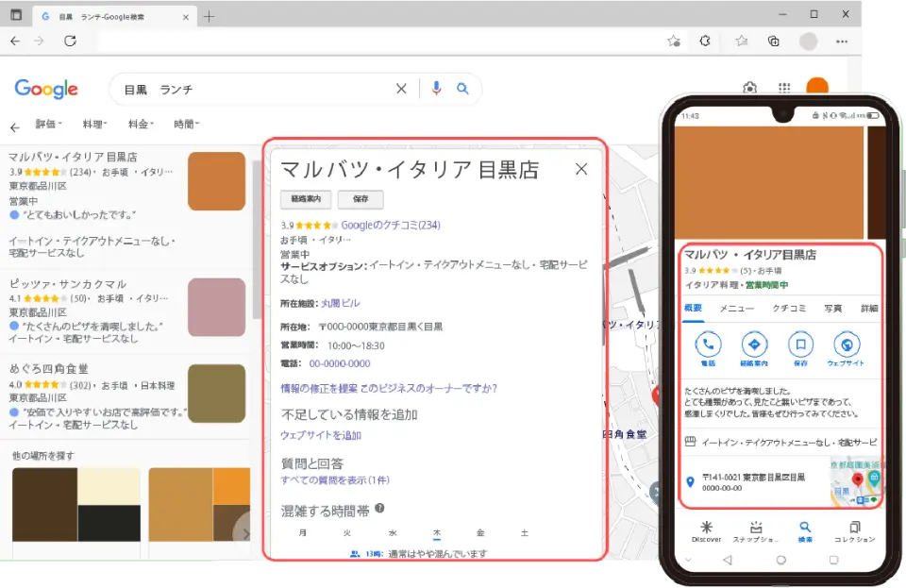
Task: Click 情報の修正を提案 link
Action: click(x=319, y=389)
